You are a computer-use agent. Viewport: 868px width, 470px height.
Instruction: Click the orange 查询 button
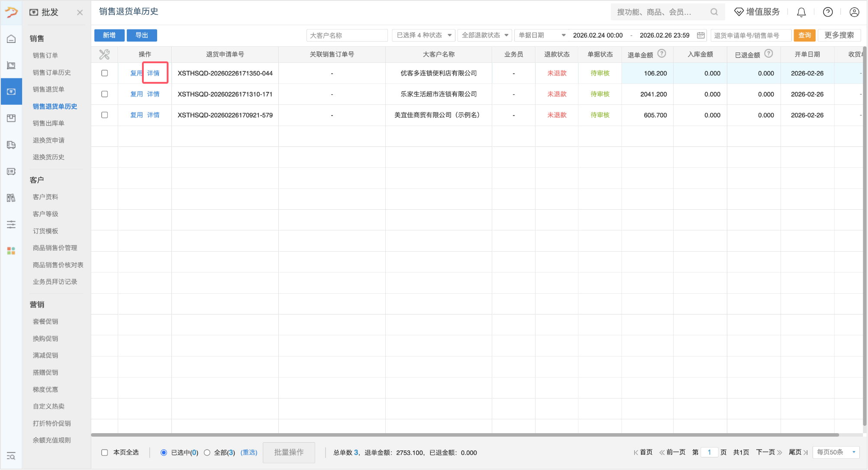[x=804, y=35]
